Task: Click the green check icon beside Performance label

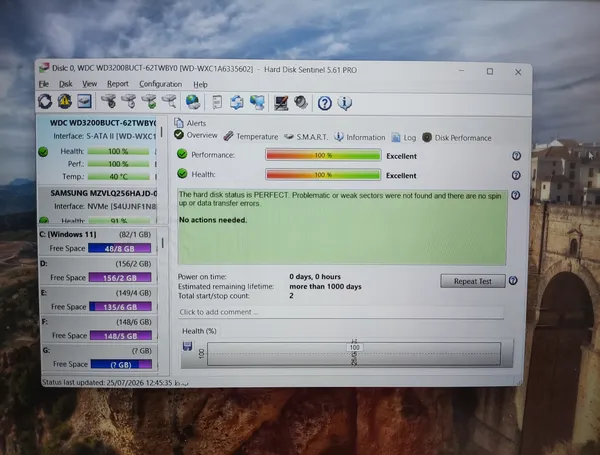Action: pyautogui.click(x=182, y=154)
